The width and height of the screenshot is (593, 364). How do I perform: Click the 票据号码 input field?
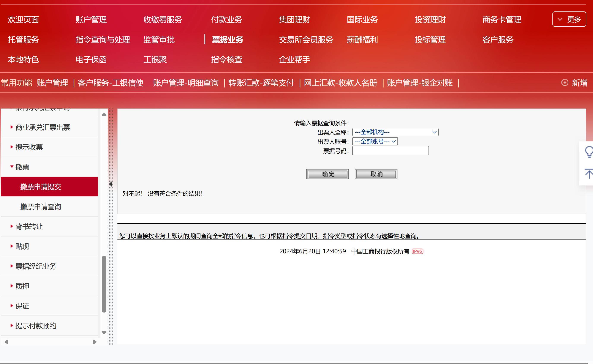click(x=390, y=151)
